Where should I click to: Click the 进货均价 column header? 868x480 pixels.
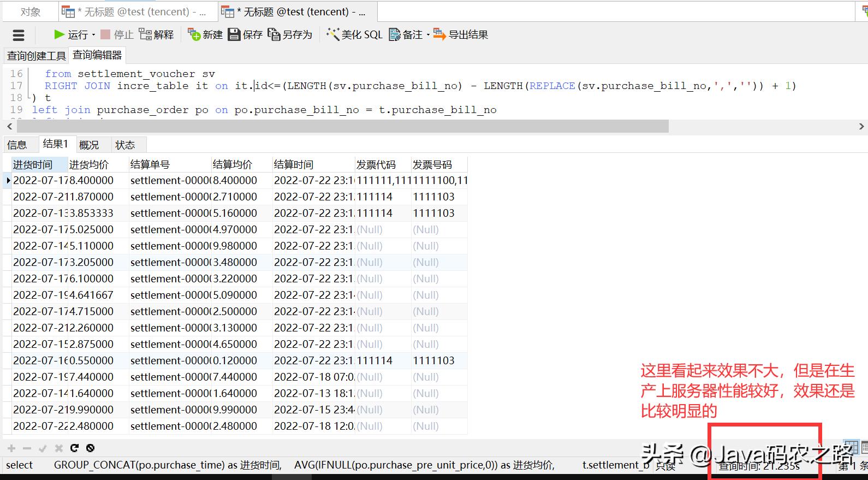pos(98,164)
